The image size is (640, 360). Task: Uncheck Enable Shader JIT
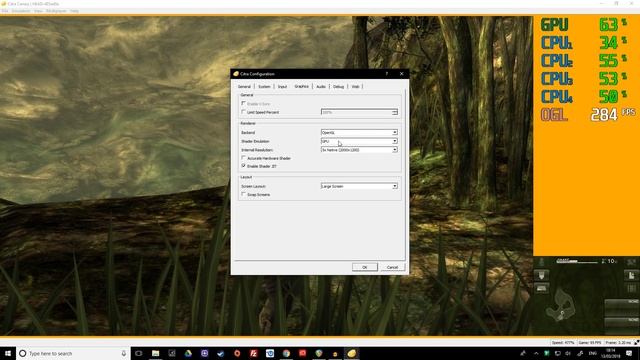[x=244, y=166]
